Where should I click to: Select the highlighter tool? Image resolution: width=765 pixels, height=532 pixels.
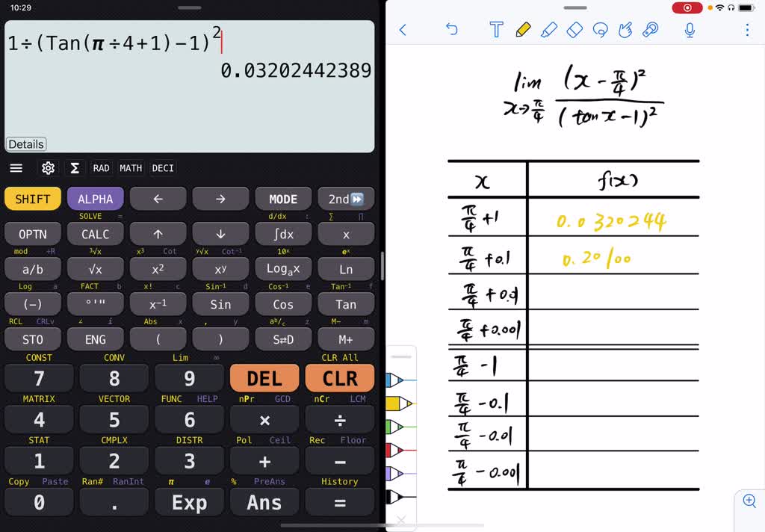coord(551,30)
